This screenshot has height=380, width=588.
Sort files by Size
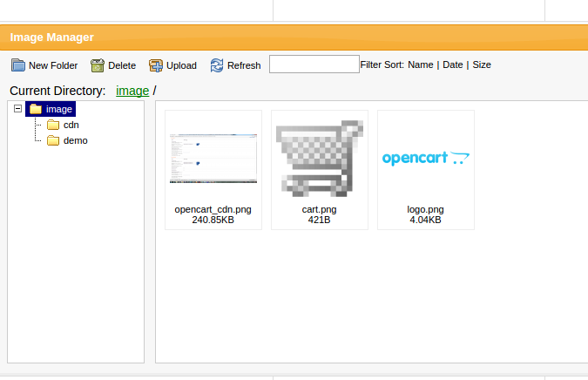click(x=482, y=64)
